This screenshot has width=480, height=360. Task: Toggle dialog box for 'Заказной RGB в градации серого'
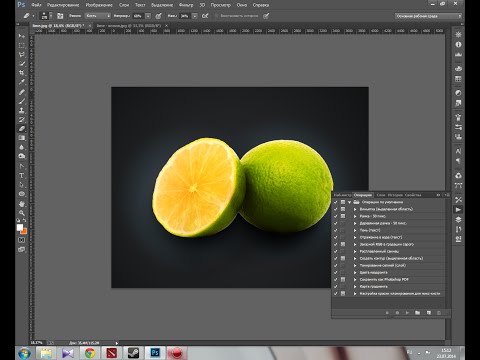pos(343,244)
